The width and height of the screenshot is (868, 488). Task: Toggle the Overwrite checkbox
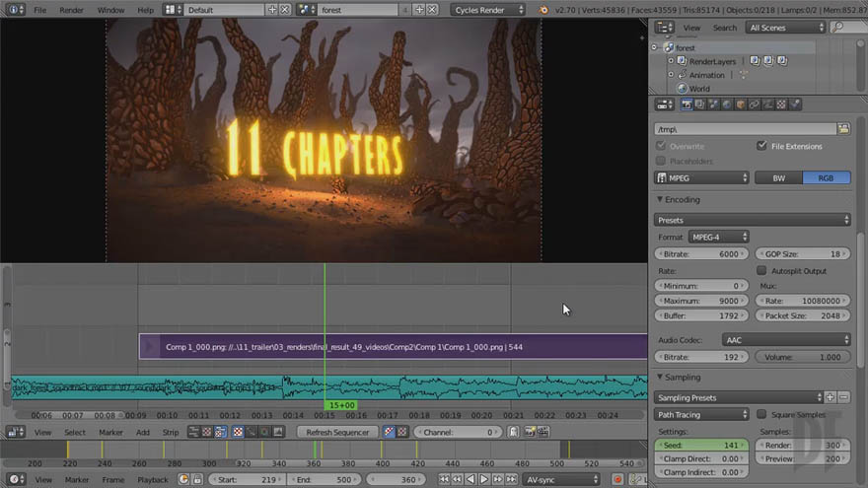tap(661, 146)
